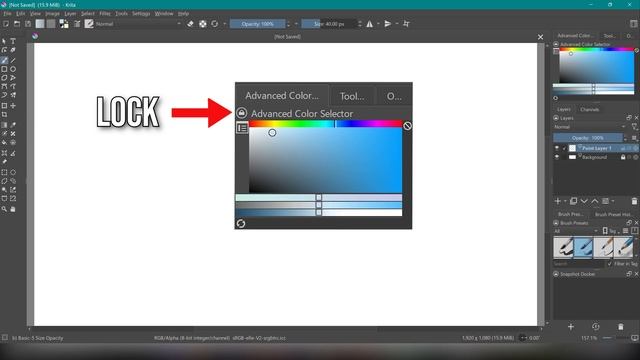
Task: Open the brush editor settings icon
Action: (x=77, y=24)
